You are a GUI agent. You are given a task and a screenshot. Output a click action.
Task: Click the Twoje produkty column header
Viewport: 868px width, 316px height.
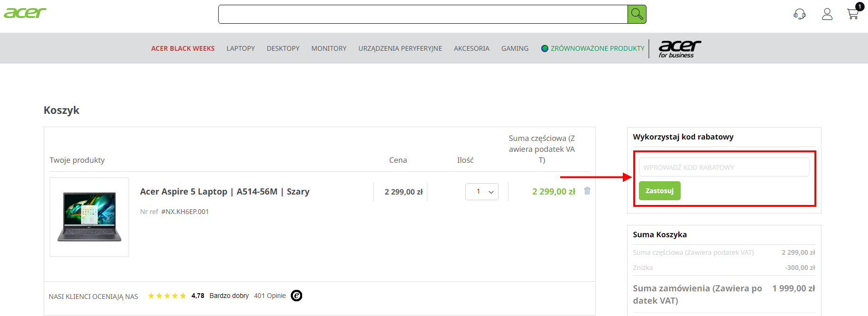pos(77,160)
